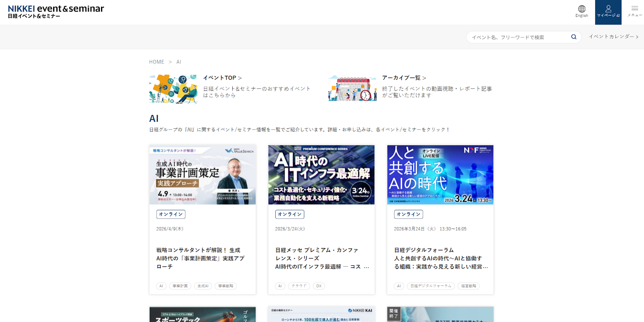Select AI tag on 事業計画策定 card
The height and width of the screenshot is (322, 644).
[161, 286]
